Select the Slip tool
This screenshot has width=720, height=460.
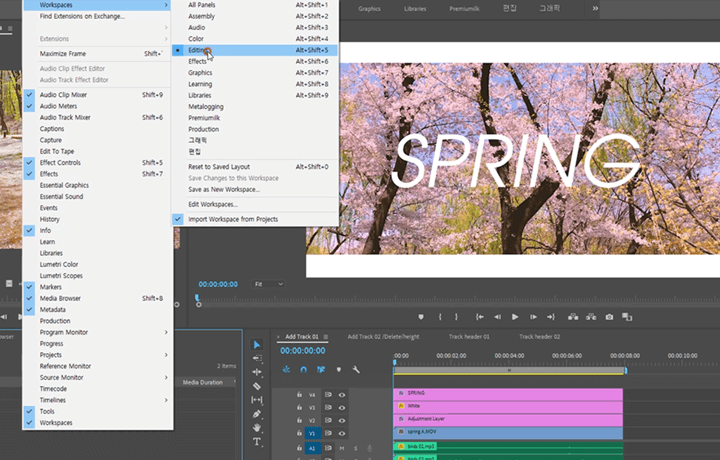pos(257,400)
